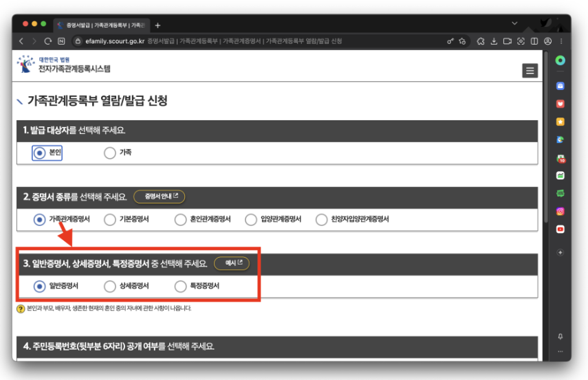Click the 예시 example button
The width and height of the screenshot is (588, 380).
click(x=231, y=263)
